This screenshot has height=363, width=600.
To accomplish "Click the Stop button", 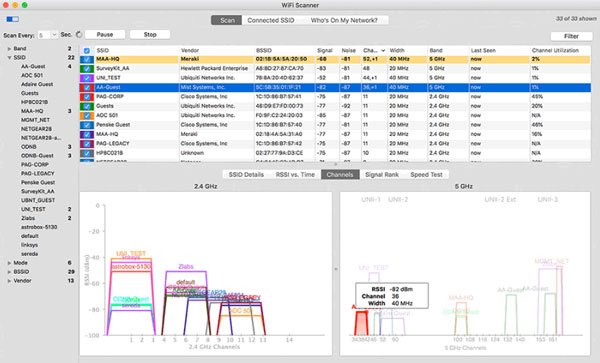I will point(150,34).
